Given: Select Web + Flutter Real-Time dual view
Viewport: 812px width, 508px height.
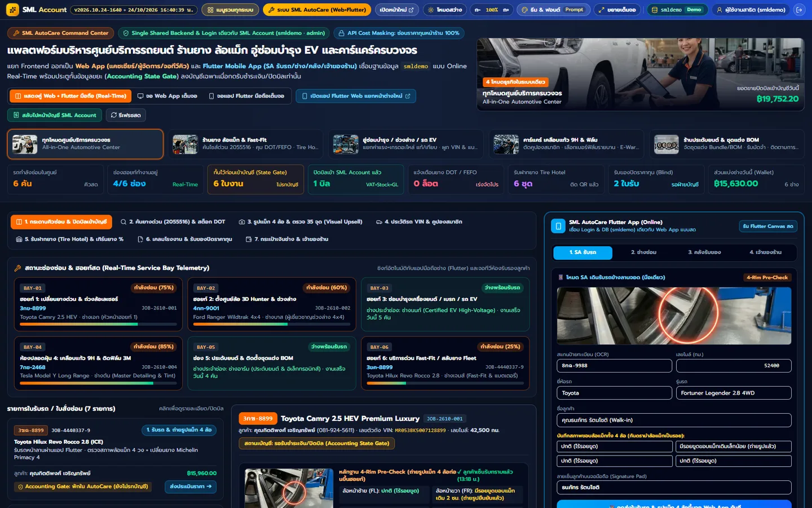Looking at the screenshot, I should tap(70, 96).
